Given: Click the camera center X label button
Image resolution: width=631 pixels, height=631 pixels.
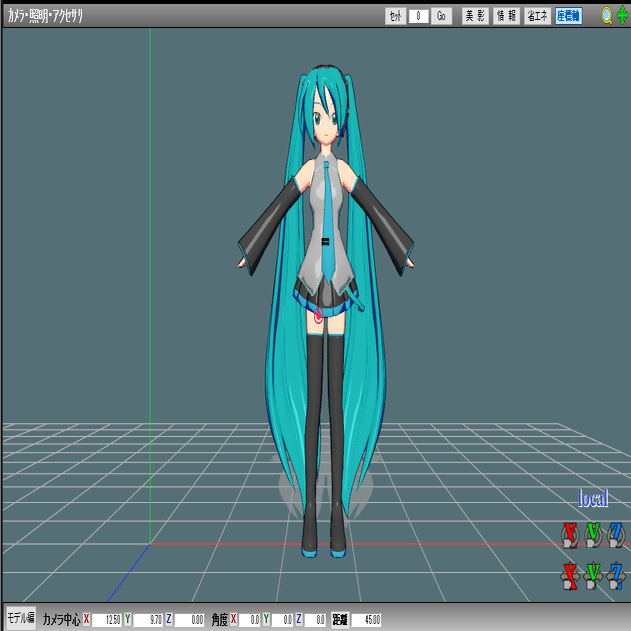Looking at the screenshot, I should point(86,619).
